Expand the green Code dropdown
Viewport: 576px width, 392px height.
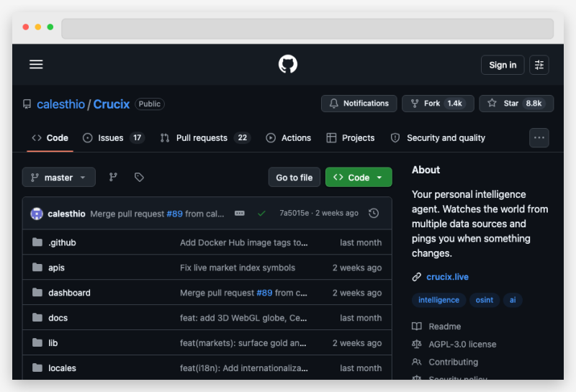pos(359,177)
